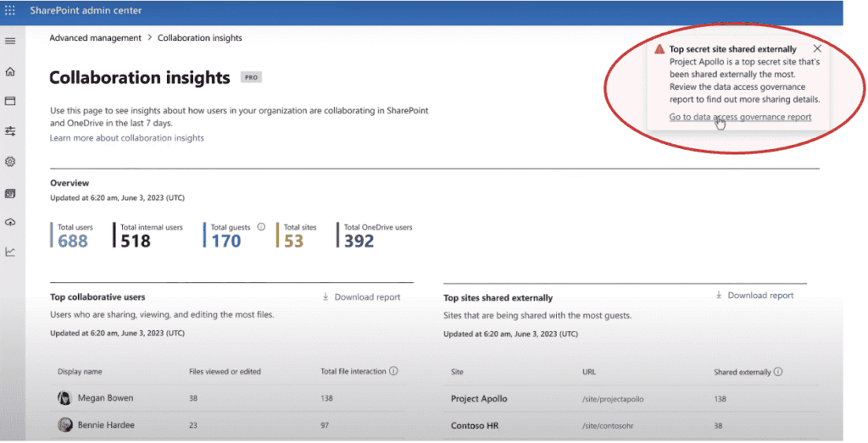Click Files viewed or edited column header

coord(225,372)
